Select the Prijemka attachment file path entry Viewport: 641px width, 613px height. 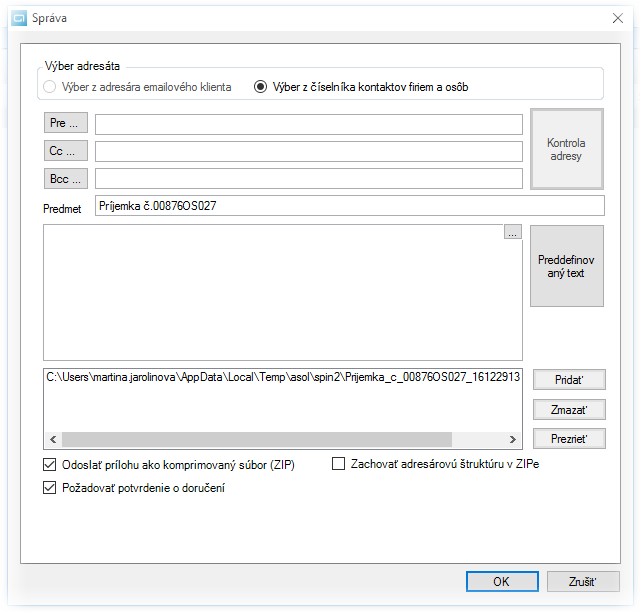pos(282,378)
